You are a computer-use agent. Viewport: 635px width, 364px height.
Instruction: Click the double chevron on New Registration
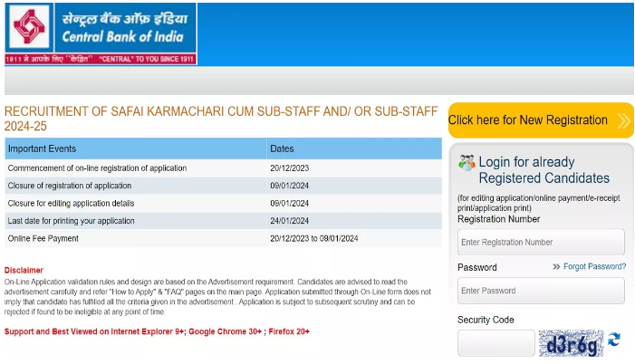click(x=623, y=120)
